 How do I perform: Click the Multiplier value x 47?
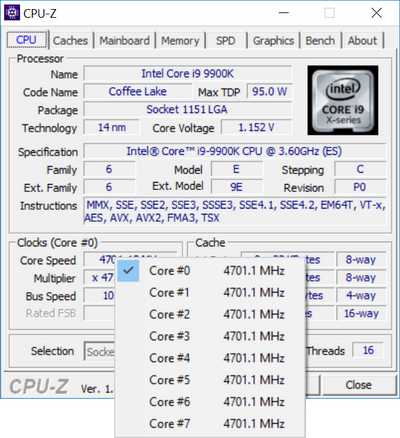coord(100,278)
